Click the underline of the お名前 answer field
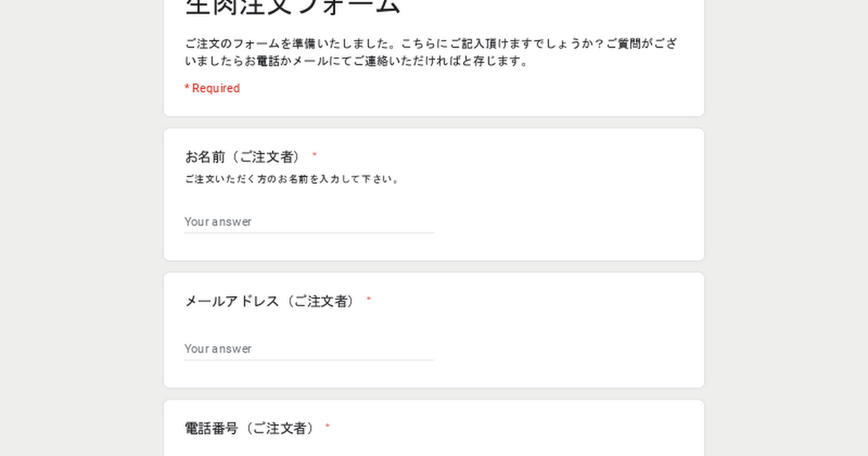 (309, 233)
